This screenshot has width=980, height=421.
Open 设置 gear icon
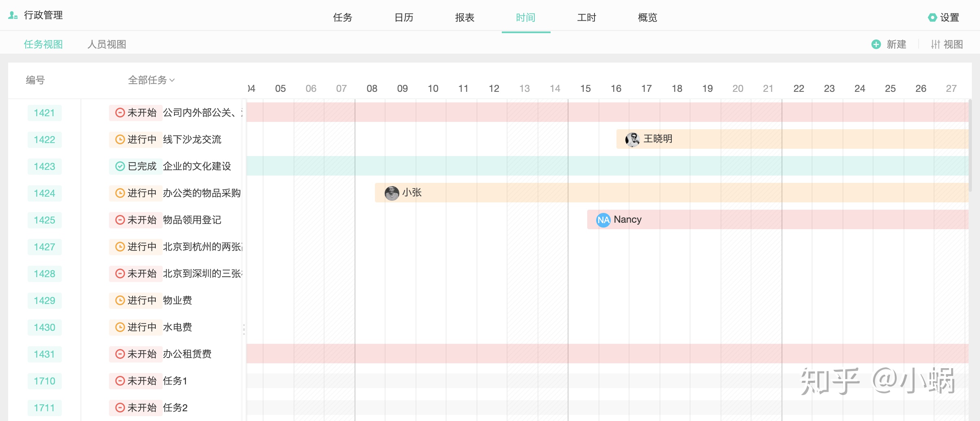coord(932,17)
